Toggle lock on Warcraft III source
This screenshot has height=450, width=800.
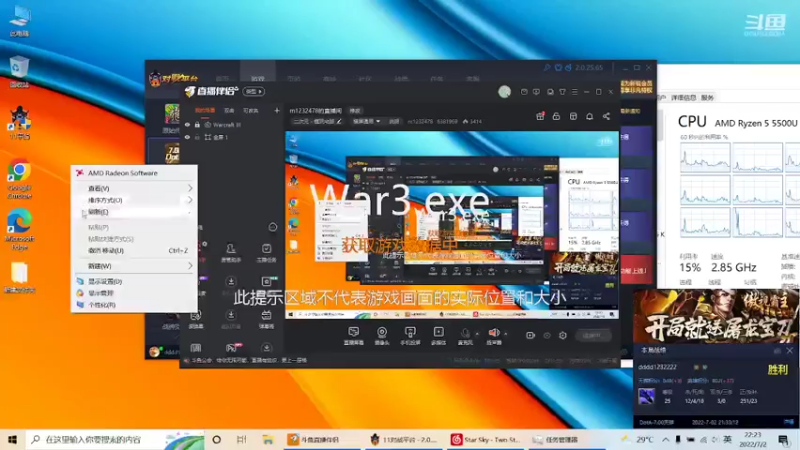pyautogui.click(x=197, y=124)
